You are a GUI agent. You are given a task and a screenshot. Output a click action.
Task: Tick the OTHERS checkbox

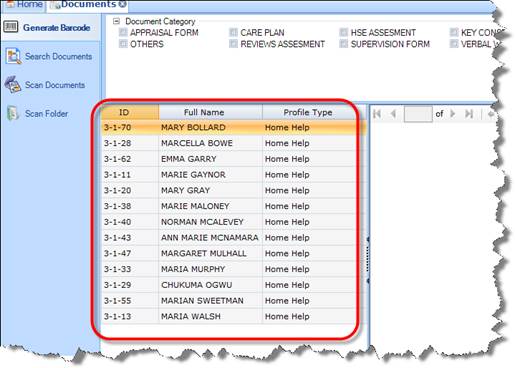[x=123, y=44]
